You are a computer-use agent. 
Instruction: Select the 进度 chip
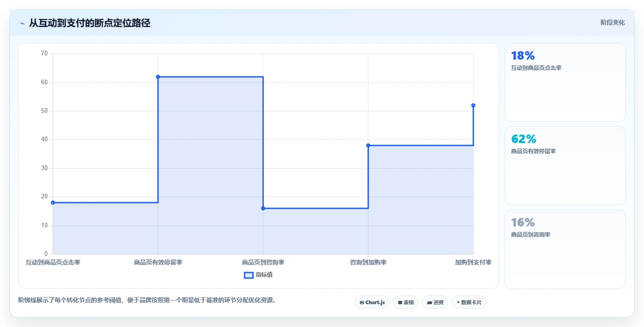pyautogui.click(x=435, y=302)
